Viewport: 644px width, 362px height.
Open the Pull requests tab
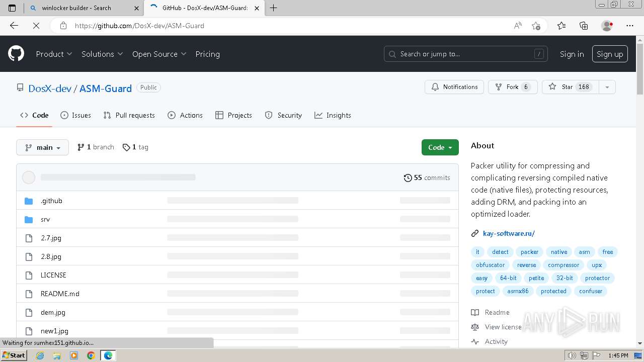[129, 115]
